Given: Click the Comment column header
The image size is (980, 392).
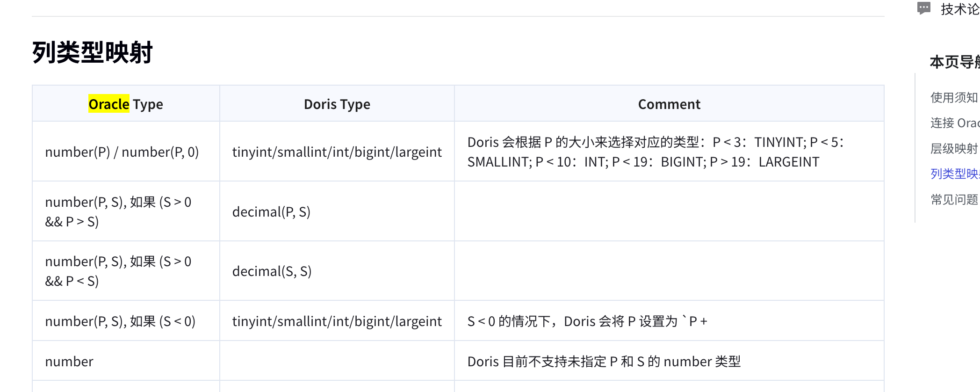Looking at the screenshot, I should pyautogui.click(x=669, y=104).
